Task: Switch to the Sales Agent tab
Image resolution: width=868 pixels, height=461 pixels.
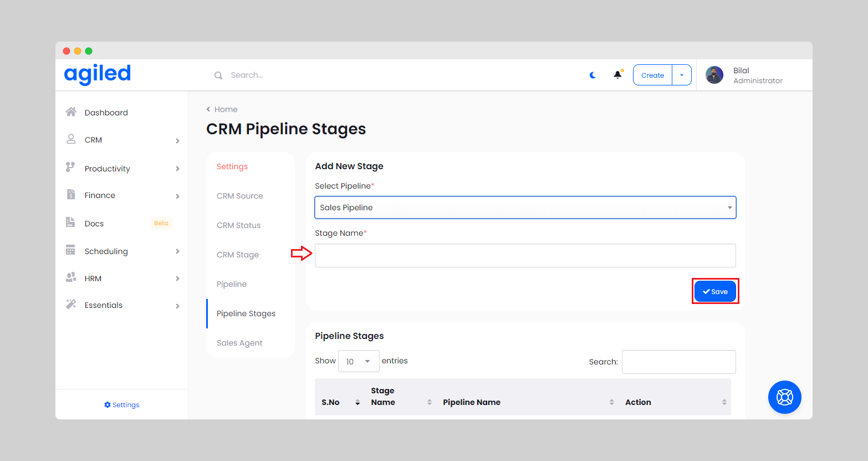Action: click(x=239, y=343)
